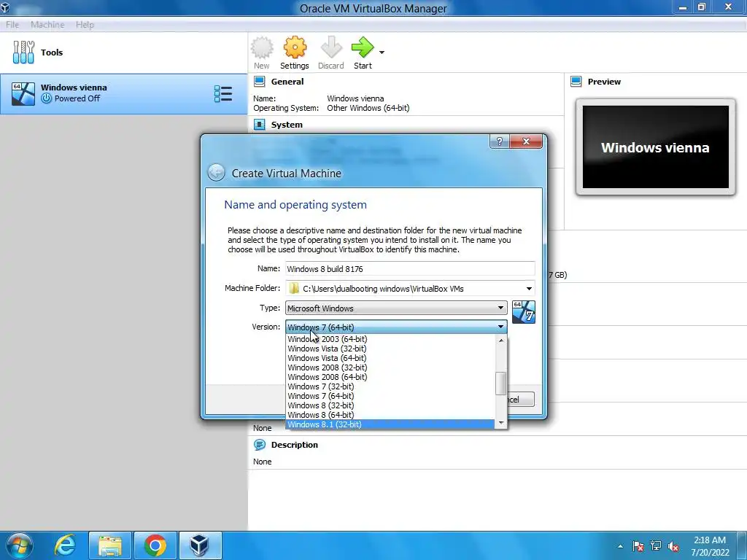This screenshot has width=747, height=560.
Task: Click the VirtualBox title bar icon
Action: tap(5, 7)
